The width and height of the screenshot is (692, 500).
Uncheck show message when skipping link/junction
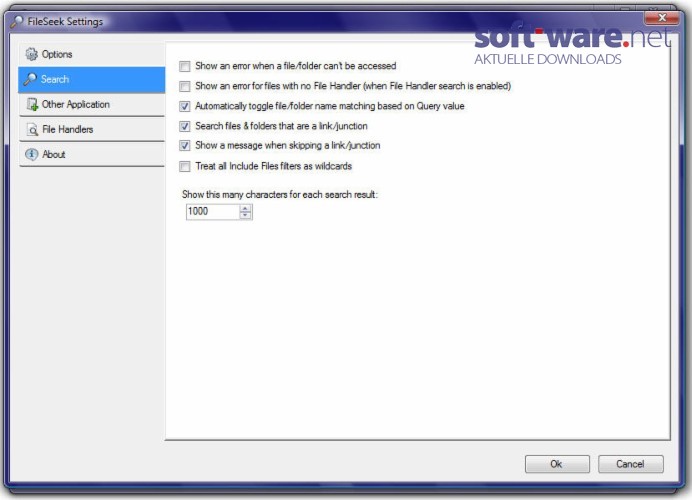click(x=184, y=146)
